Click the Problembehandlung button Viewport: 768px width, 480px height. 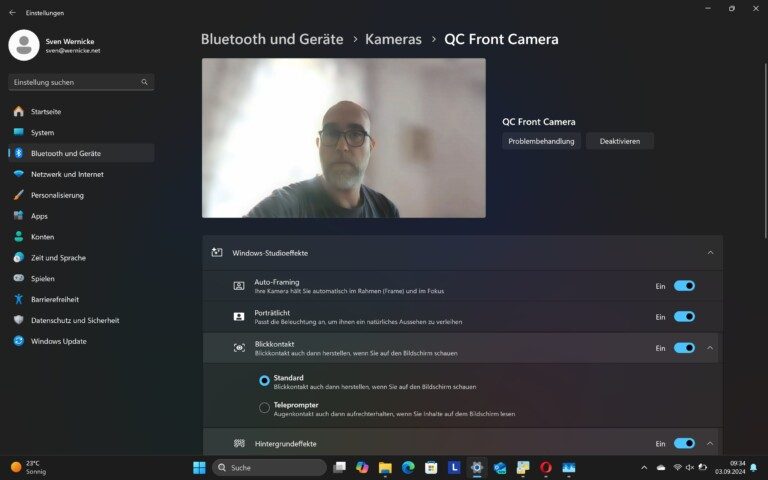point(541,141)
